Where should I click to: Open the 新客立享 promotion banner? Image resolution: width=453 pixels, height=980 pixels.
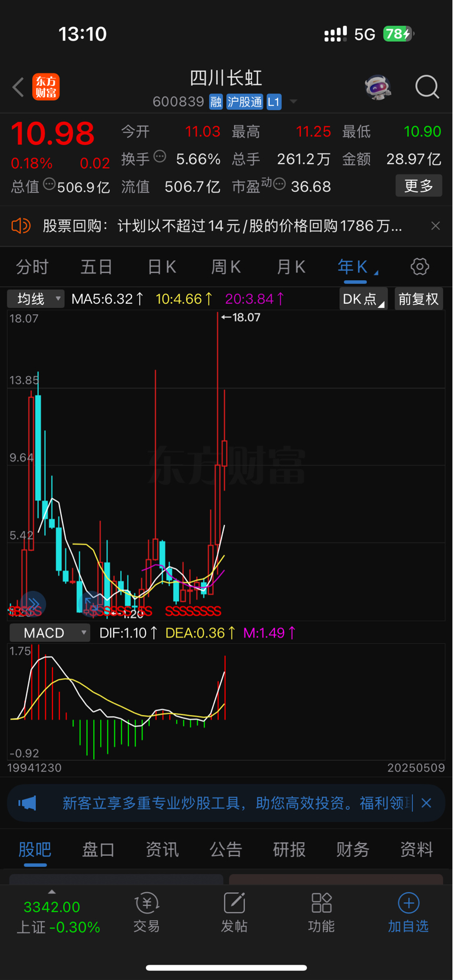pyautogui.click(x=226, y=803)
